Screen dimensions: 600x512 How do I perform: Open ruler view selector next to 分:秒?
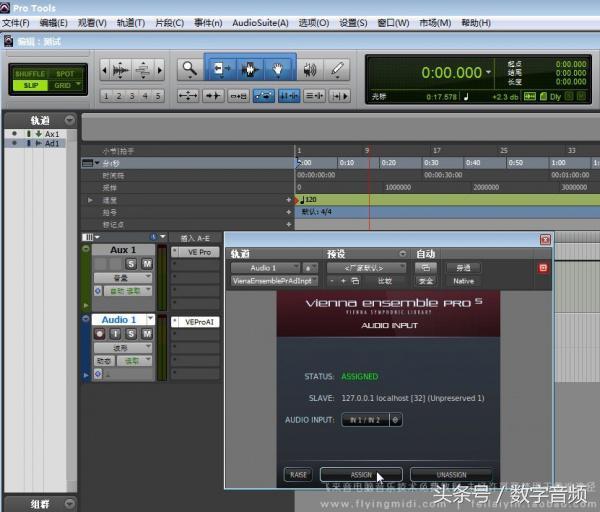coord(90,163)
